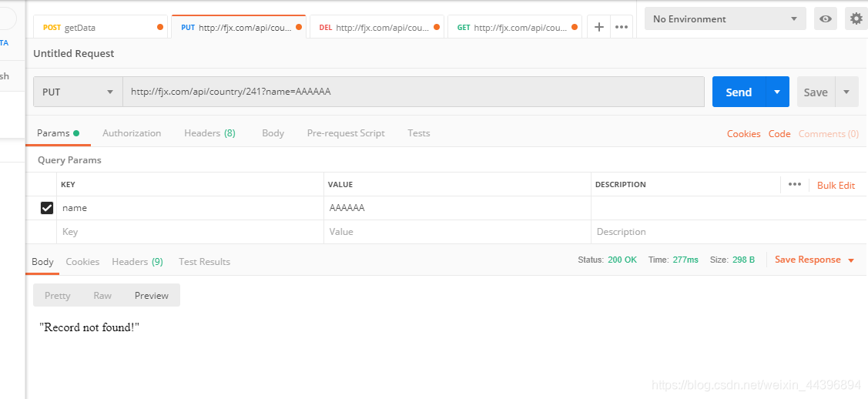Select the Params tab
Viewport: 868px width, 399px height.
pos(58,132)
